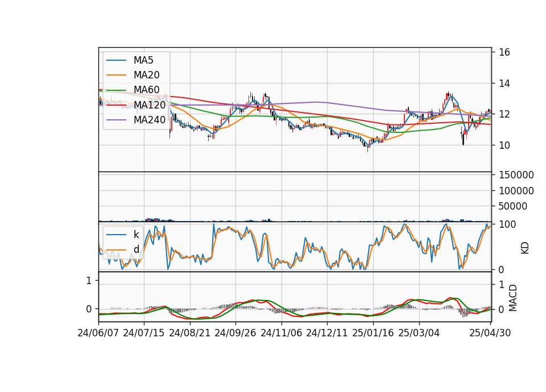Screen dimensions: 546x392
Task: Click the 24/06/07 date tick label
Action: tap(98, 333)
